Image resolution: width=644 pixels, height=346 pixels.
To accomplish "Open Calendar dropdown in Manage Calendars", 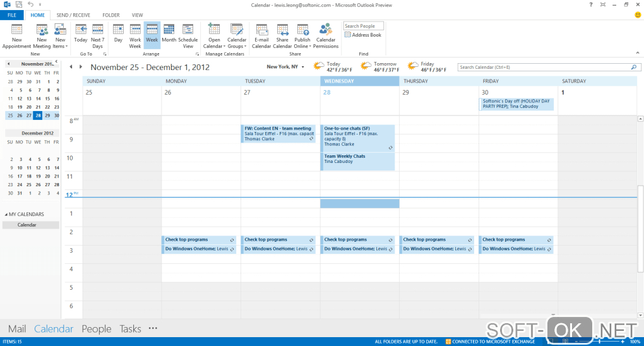I will pos(214,36).
